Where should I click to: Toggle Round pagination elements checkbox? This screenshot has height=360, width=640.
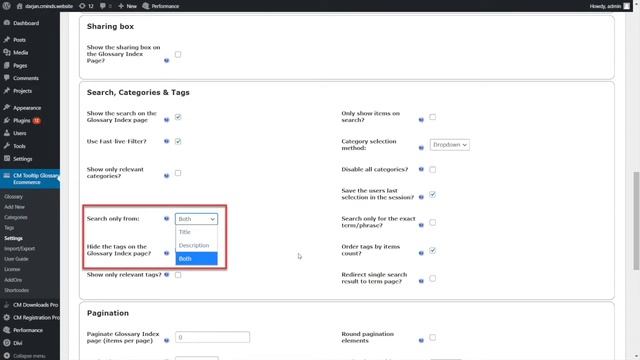tap(433, 338)
